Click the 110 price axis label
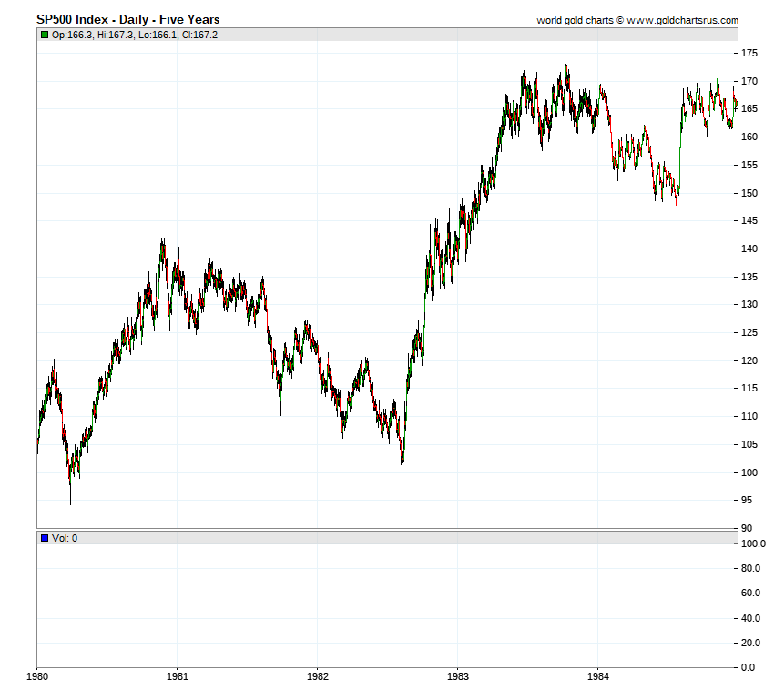Screen dimensions: 774x700 point(749,417)
